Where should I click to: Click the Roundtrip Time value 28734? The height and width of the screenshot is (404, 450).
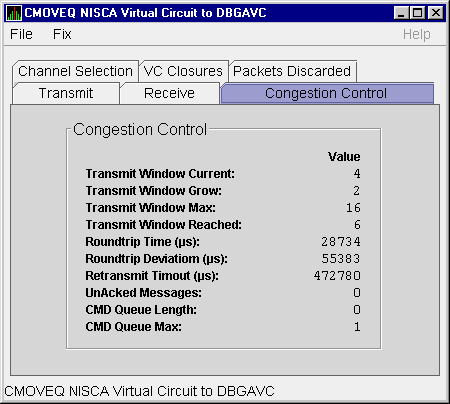tap(341, 242)
